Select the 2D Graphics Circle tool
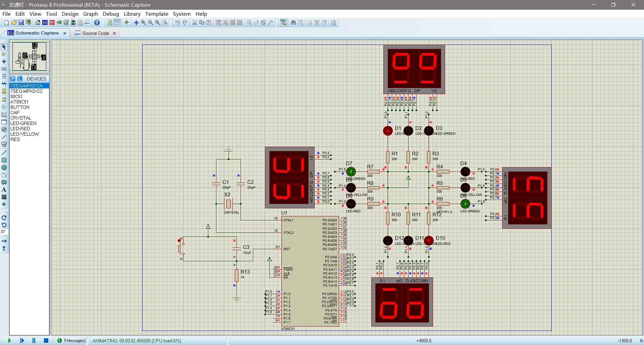The width and height of the screenshot is (644, 345). [4, 167]
